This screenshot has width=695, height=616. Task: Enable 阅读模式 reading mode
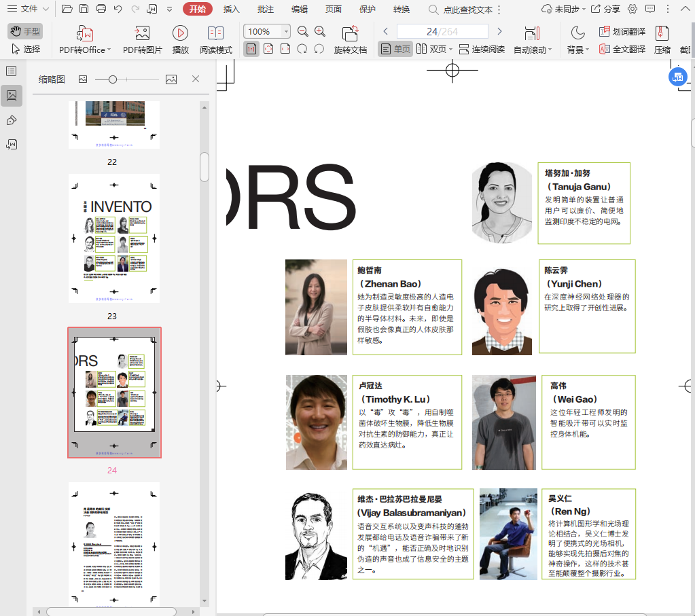coord(215,33)
